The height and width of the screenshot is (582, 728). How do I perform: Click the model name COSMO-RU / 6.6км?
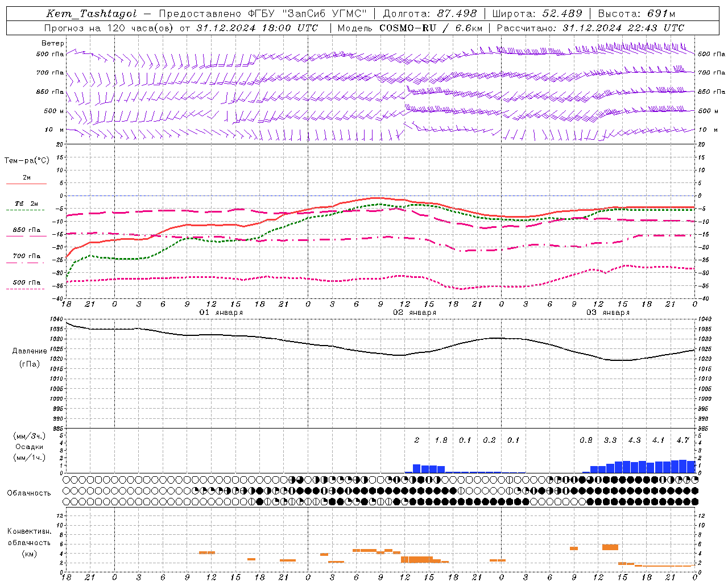click(431, 28)
